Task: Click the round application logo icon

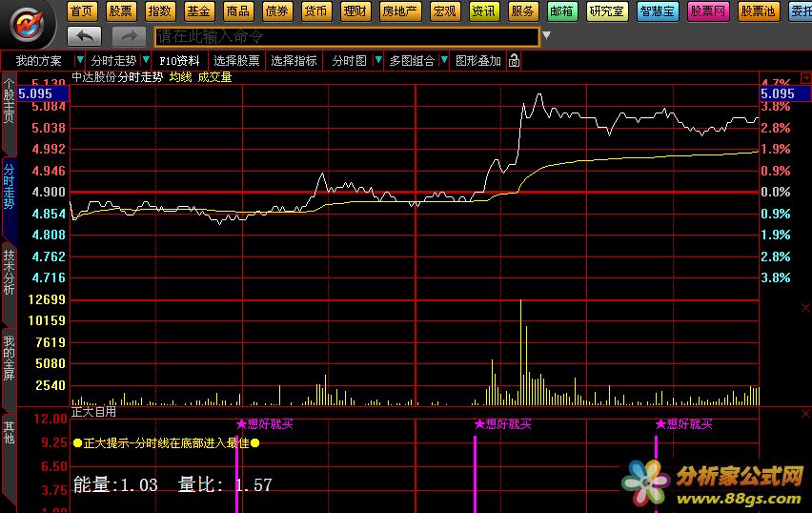Action: pos(27,25)
